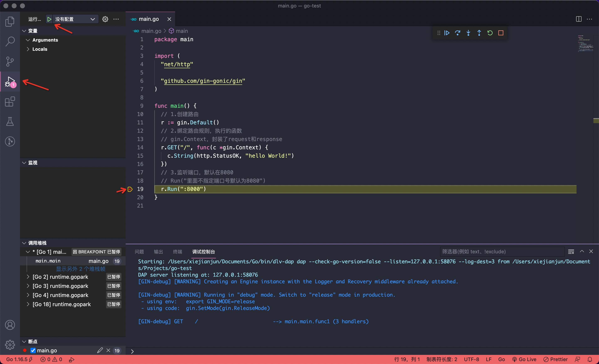Uncheck the main.go breakpoint checkbox
The image size is (599, 364).
[33, 350]
